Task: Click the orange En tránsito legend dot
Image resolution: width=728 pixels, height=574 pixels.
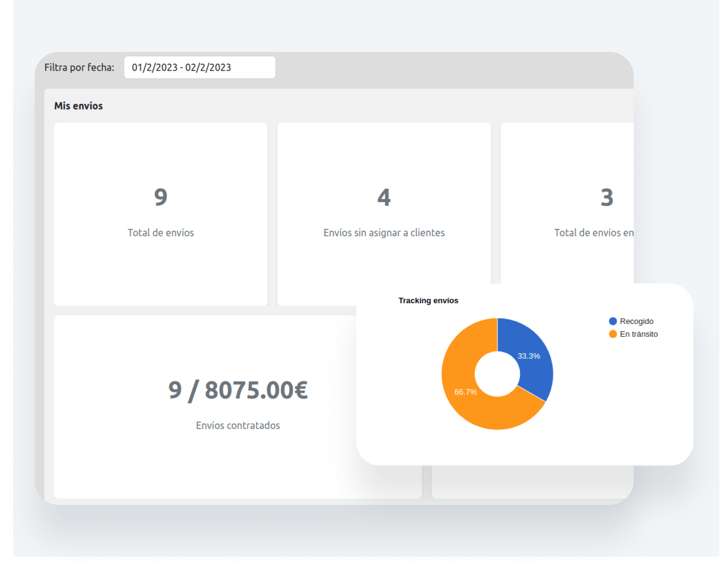Action: [x=613, y=334]
